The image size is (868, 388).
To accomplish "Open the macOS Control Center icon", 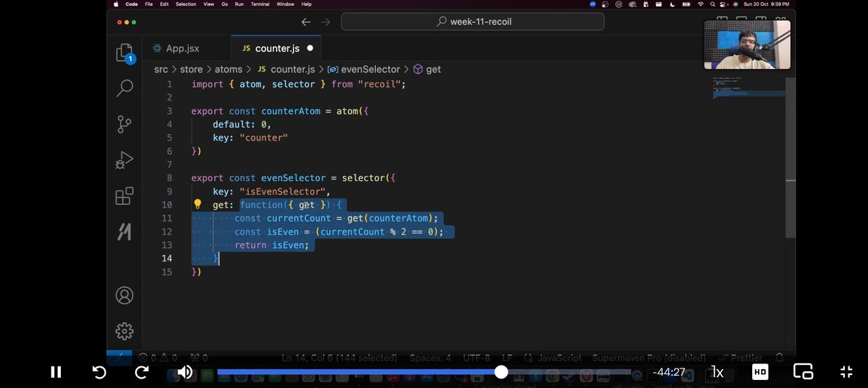I will (723, 4).
